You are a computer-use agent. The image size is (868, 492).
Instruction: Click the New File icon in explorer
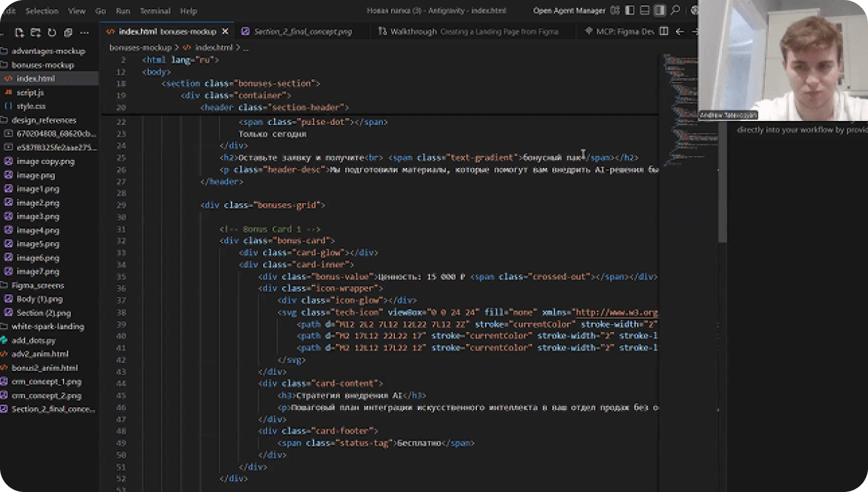(x=19, y=32)
